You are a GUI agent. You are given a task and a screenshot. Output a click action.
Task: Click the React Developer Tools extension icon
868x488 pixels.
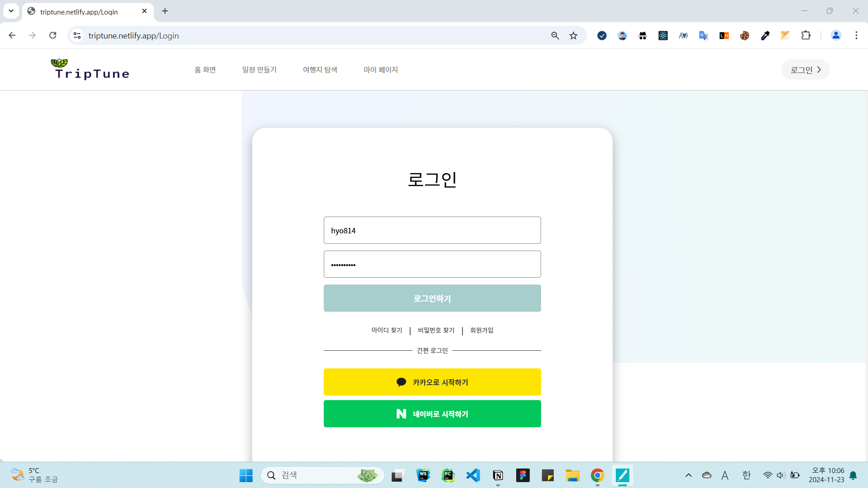(x=663, y=36)
